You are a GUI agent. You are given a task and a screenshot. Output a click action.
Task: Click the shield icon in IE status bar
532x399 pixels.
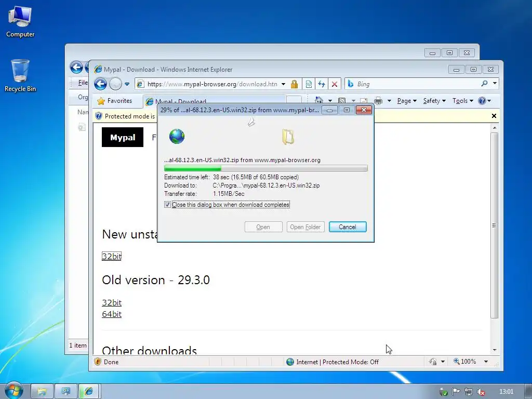pos(98,362)
